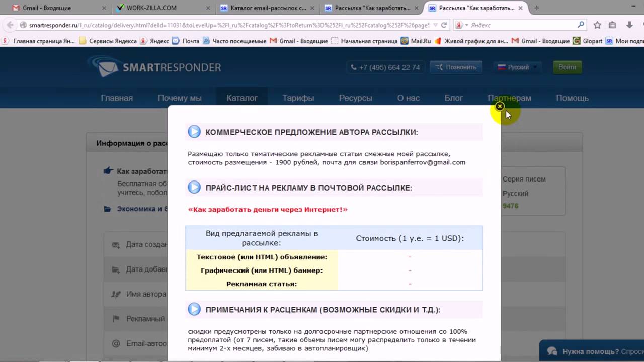
Task: Open a new browser tab
Action: [537, 8]
